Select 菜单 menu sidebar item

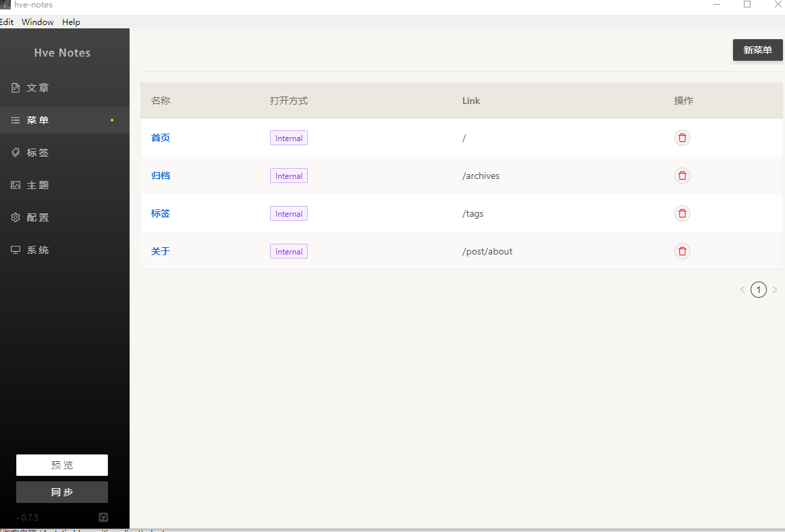[38, 120]
